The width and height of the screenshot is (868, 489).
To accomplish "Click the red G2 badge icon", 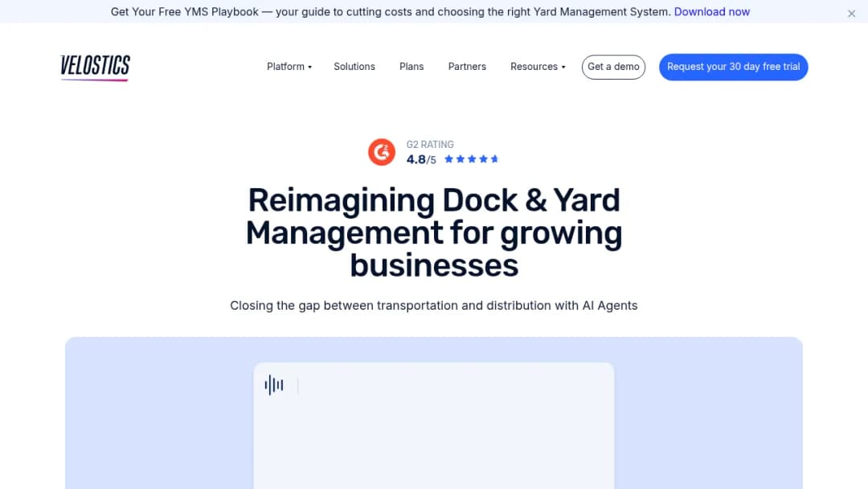I will coord(382,152).
